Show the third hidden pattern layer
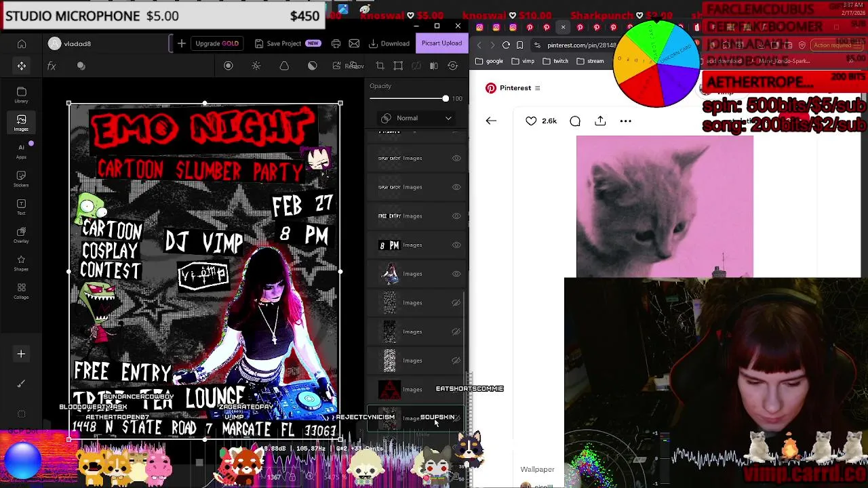This screenshot has width=868, height=488. [456, 361]
